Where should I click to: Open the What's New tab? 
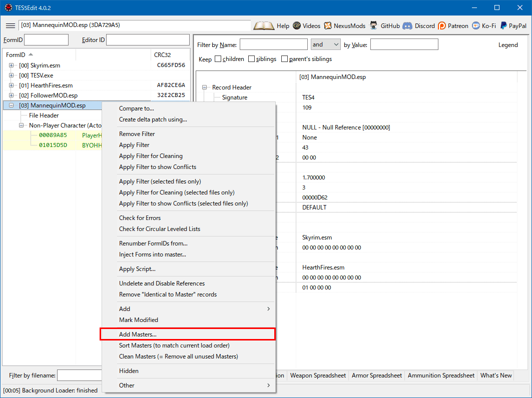point(495,375)
